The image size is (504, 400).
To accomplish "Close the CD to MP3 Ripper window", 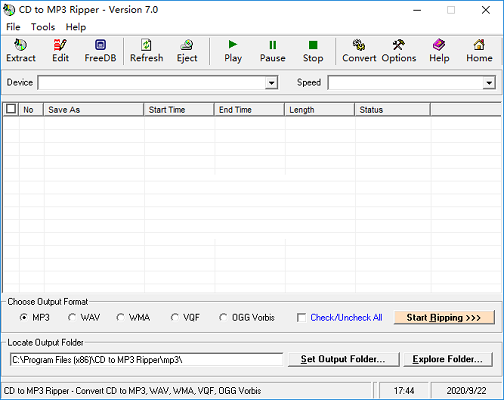I will [x=486, y=10].
